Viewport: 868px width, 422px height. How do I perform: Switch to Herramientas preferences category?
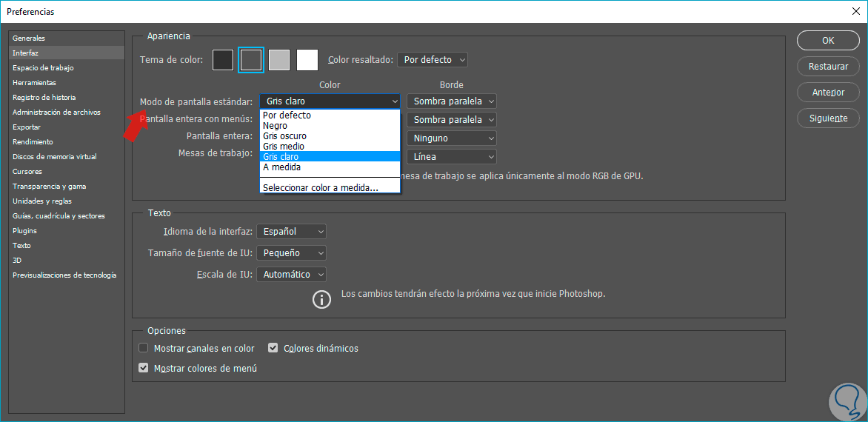click(x=34, y=82)
